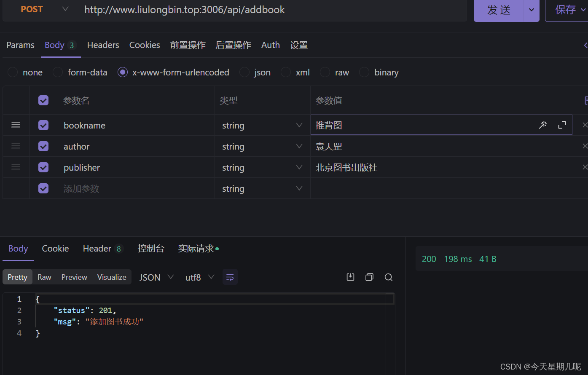Click the author row reorder handle
Image resolution: width=588 pixels, height=375 pixels.
[16, 146]
